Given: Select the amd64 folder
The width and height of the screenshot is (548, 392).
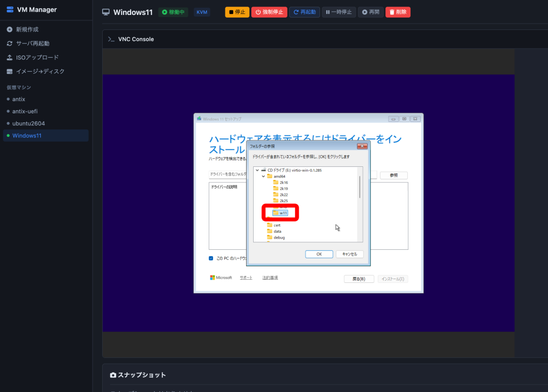Looking at the screenshot, I should point(279,176).
